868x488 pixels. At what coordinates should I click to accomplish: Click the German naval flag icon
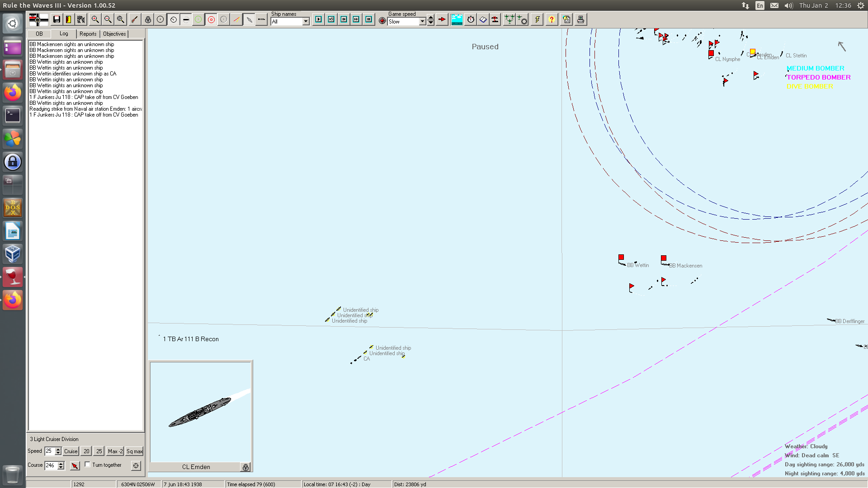coord(38,19)
